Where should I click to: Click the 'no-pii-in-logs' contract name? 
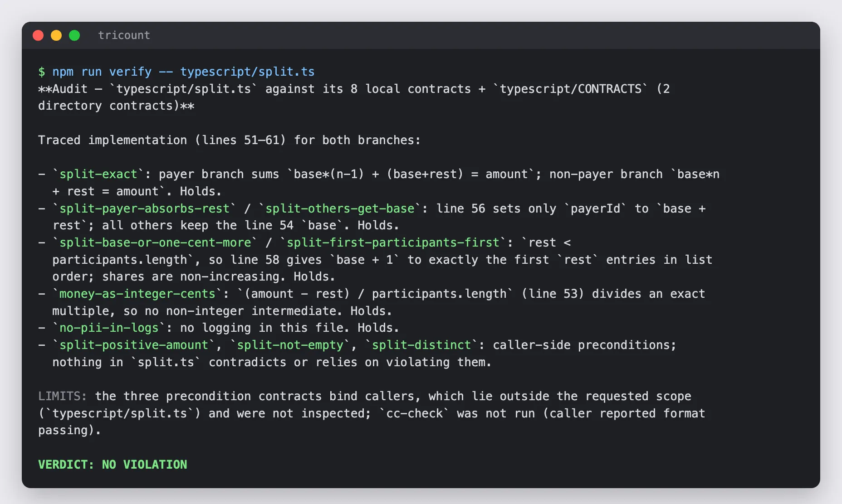(109, 328)
